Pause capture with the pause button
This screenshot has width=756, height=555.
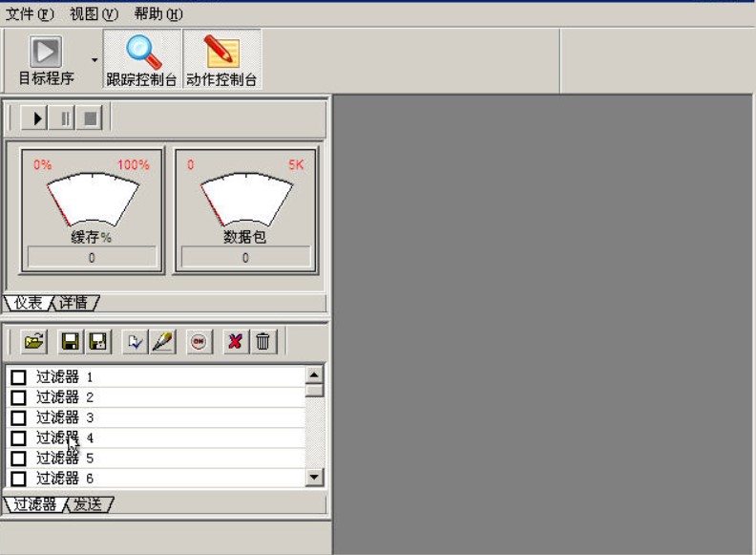[62, 118]
